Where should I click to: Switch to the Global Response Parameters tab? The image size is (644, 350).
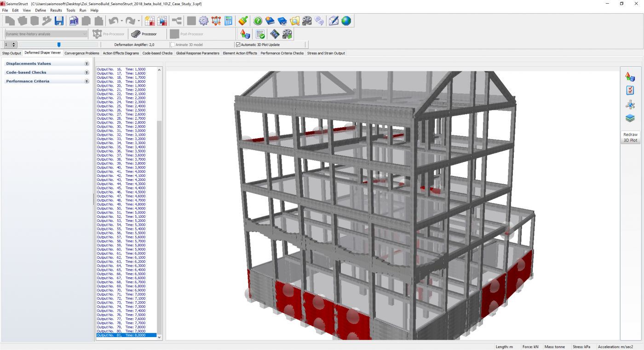click(x=198, y=53)
